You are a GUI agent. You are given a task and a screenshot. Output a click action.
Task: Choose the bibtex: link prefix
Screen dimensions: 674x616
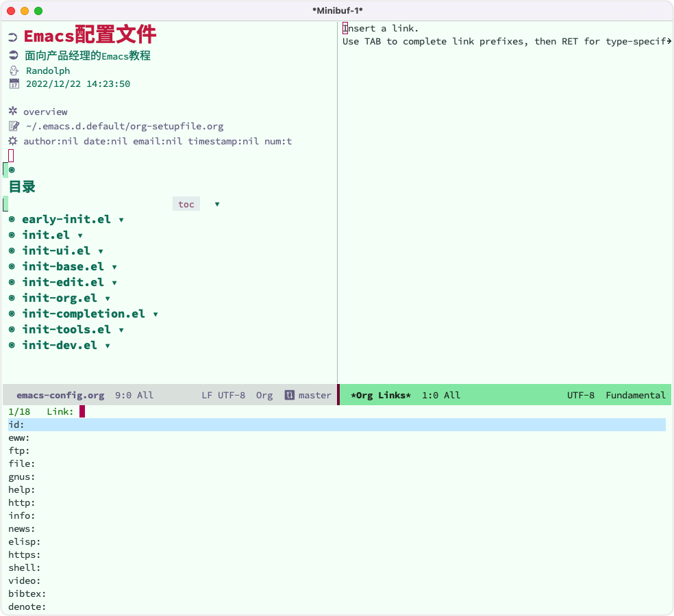337,593
